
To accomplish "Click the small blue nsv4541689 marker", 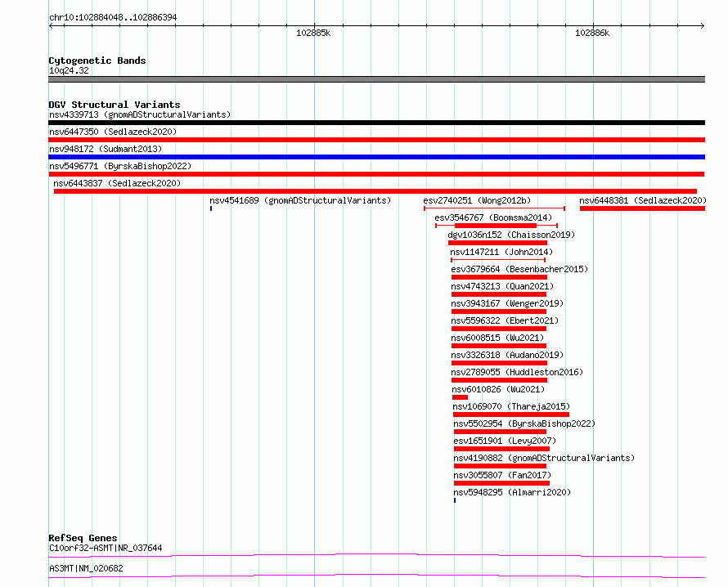I will (211, 208).
